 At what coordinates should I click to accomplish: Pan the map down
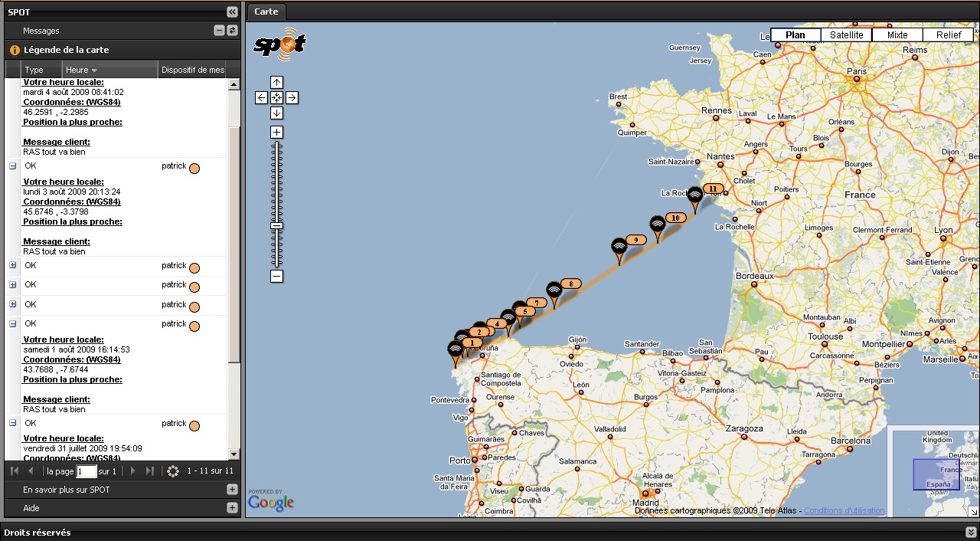tap(277, 113)
